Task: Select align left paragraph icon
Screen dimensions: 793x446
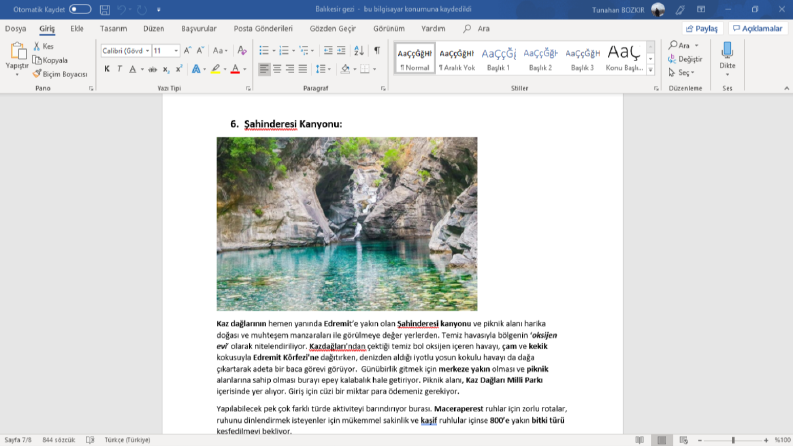Action: point(264,69)
